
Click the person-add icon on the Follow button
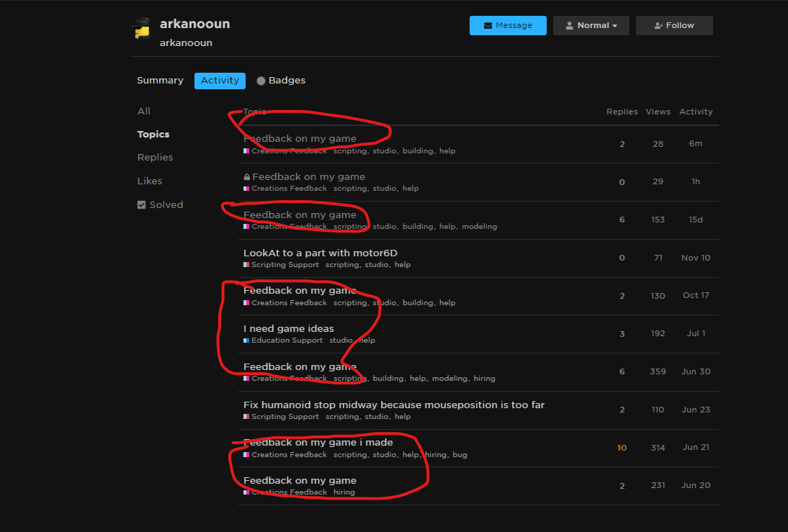[658, 25]
